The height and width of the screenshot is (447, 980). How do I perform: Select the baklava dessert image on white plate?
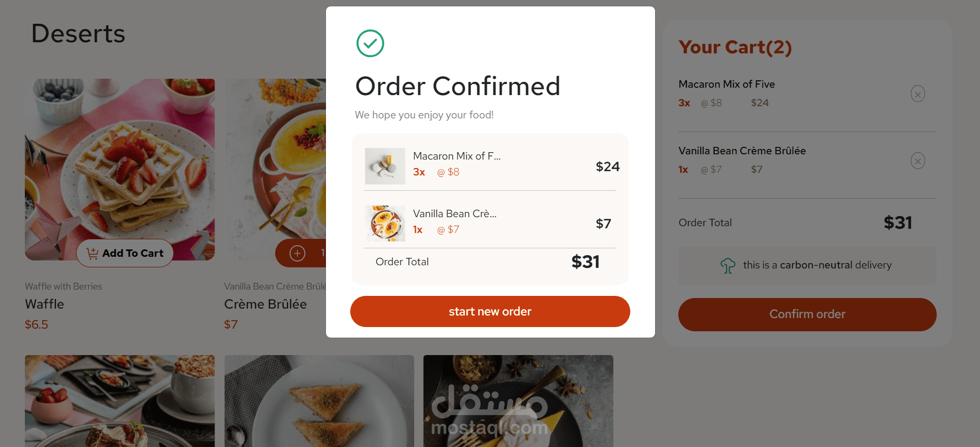tap(319, 401)
